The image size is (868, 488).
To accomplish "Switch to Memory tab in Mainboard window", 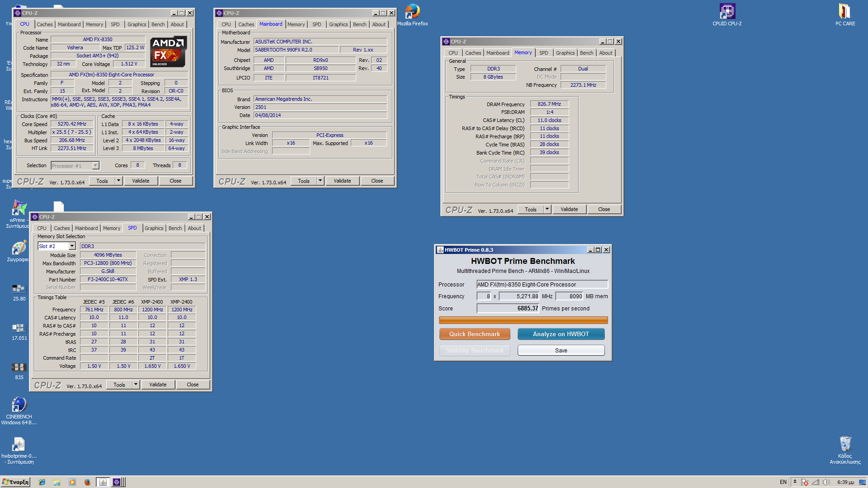I will coord(296,24).
